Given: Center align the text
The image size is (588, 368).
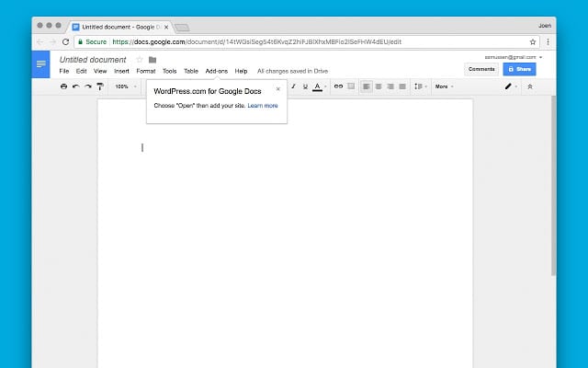Looking at the screenshot, I should [379, 86].
